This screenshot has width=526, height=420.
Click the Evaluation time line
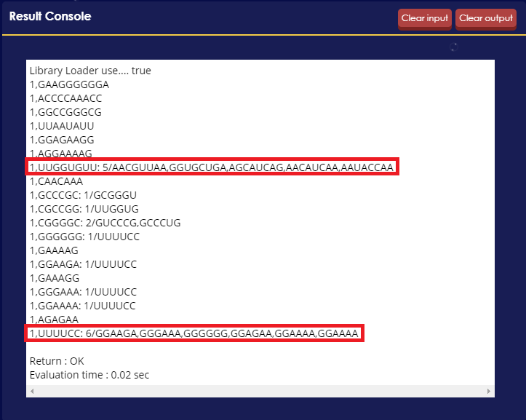pyautogui.click(x=89, y=375)
